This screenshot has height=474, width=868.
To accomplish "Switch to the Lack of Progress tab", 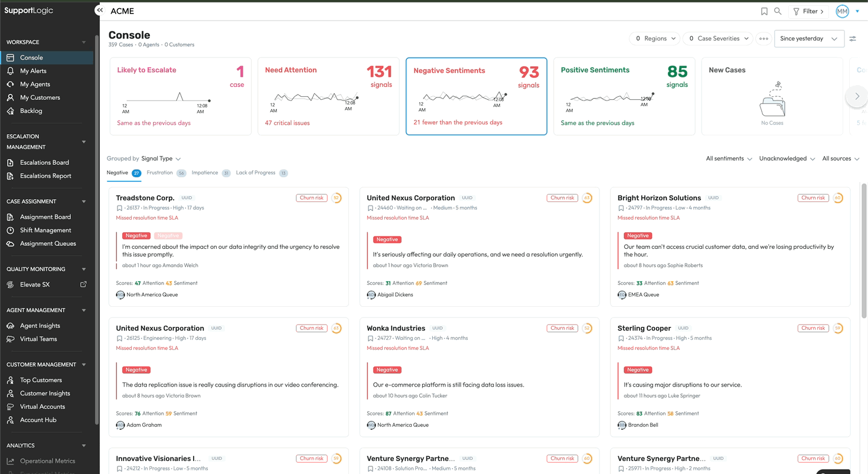I will pos(262,173).
